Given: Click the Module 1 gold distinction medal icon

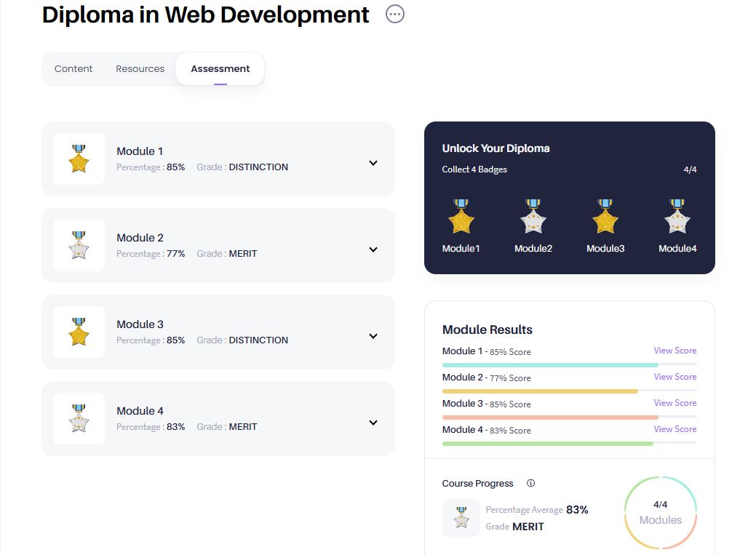Looking at the screenshot, I should 78,159.
